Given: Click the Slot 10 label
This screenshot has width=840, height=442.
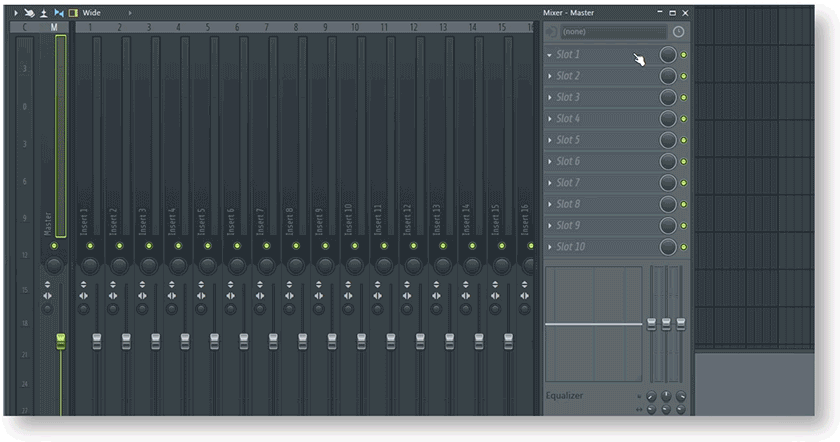Looking at the screenshot, I should click(x=571, y=247).
